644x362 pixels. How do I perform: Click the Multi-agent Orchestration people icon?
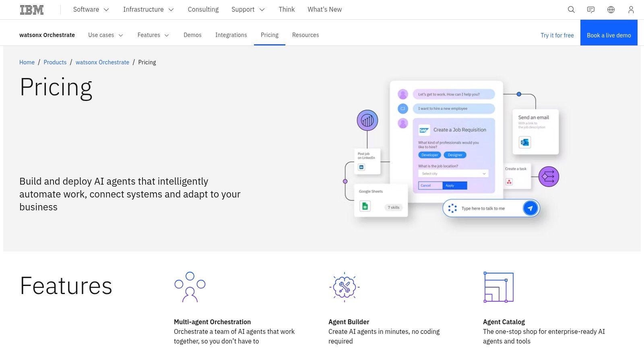[x=190, y=287]
